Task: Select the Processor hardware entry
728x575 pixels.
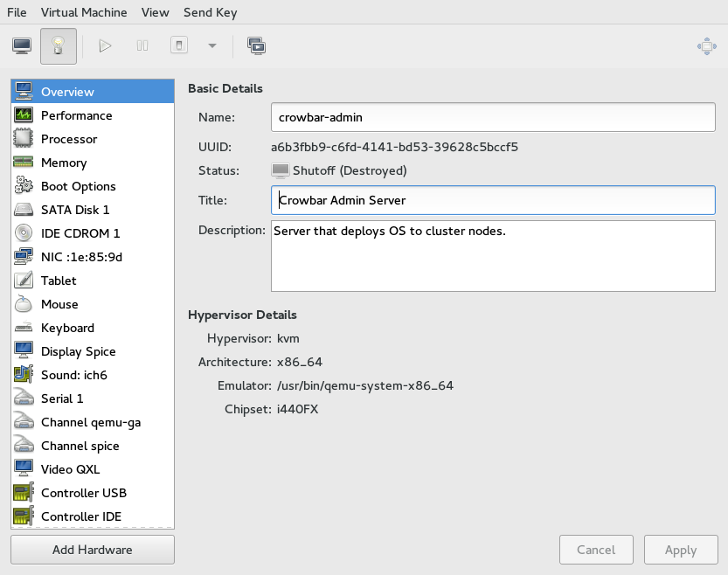Action: click(69, 139)
